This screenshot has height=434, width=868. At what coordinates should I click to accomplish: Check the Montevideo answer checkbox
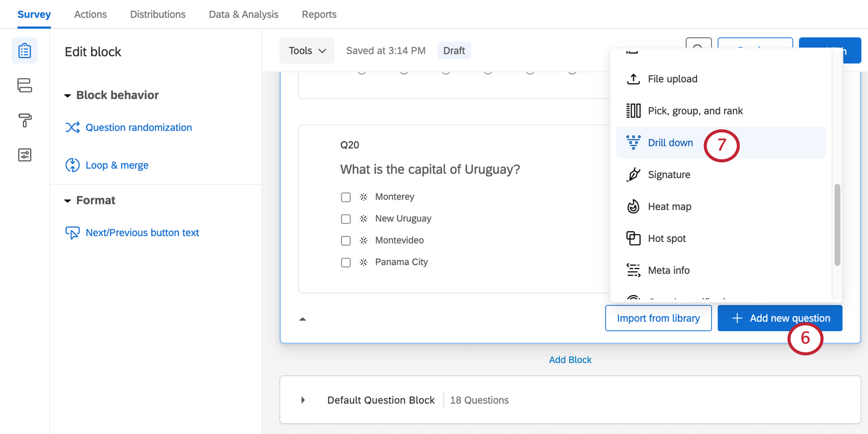(x=346, y=240)
